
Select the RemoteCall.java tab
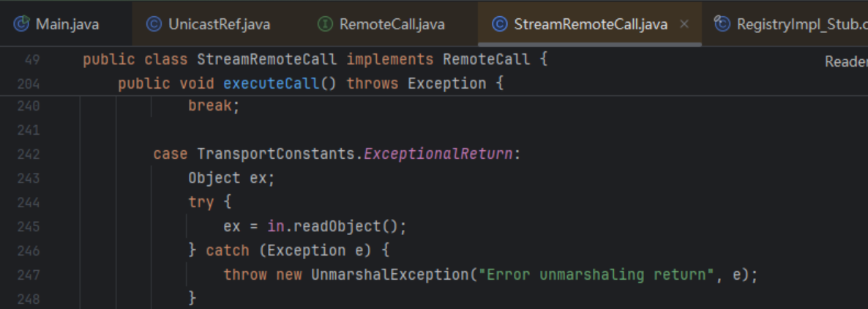(392, 24)
